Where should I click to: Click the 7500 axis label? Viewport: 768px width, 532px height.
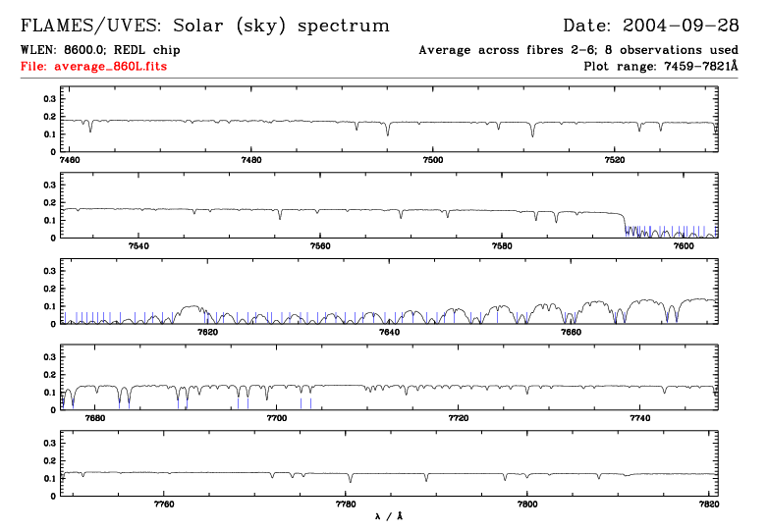tap(433, 160)
